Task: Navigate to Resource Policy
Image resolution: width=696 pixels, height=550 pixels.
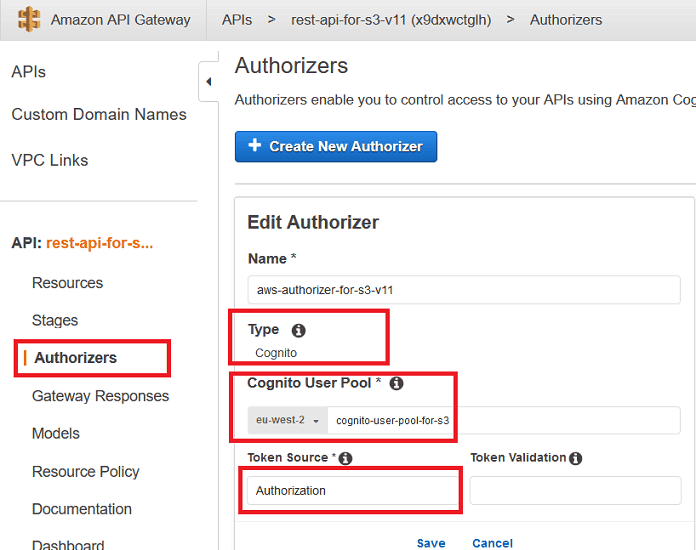Action: click(x=86, y=472)
